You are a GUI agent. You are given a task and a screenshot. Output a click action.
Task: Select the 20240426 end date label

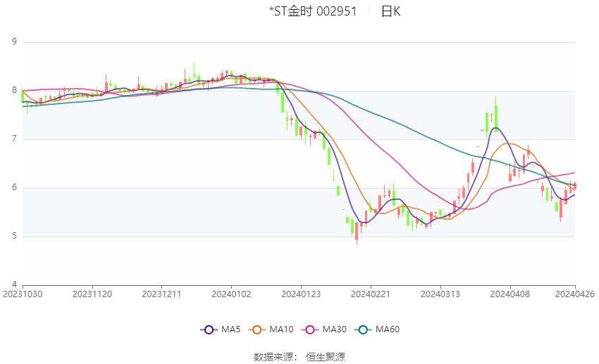click(x=574, y=294)
